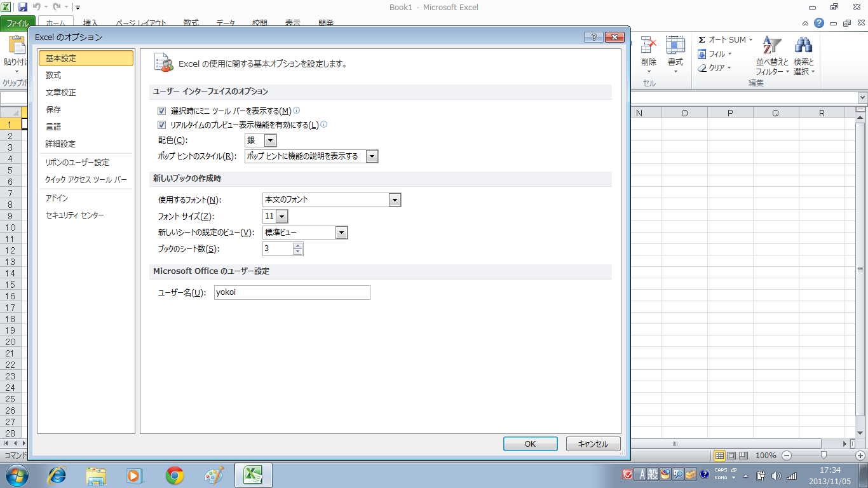Click the キャンセル button
868x488 pixels.
(593, 444)
